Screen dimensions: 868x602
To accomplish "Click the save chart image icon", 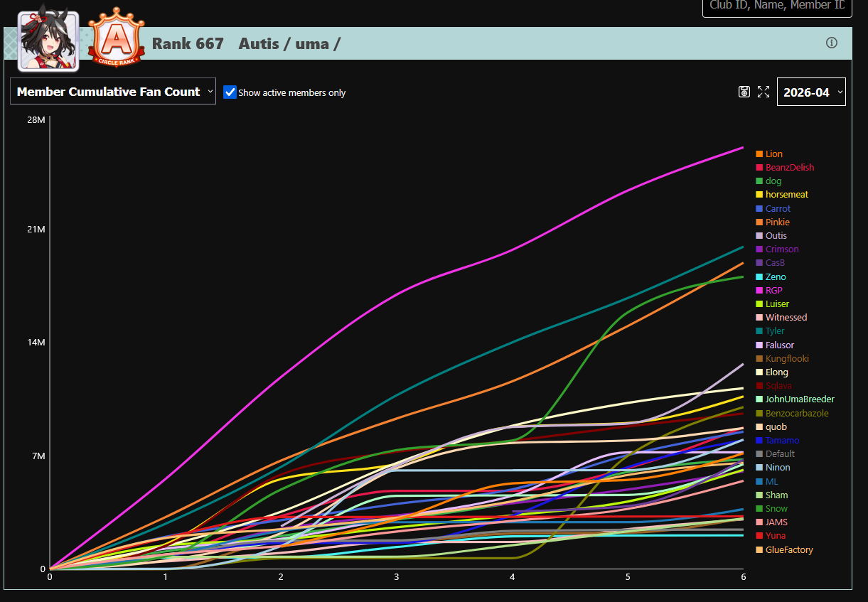I will (x=744, y=92).
